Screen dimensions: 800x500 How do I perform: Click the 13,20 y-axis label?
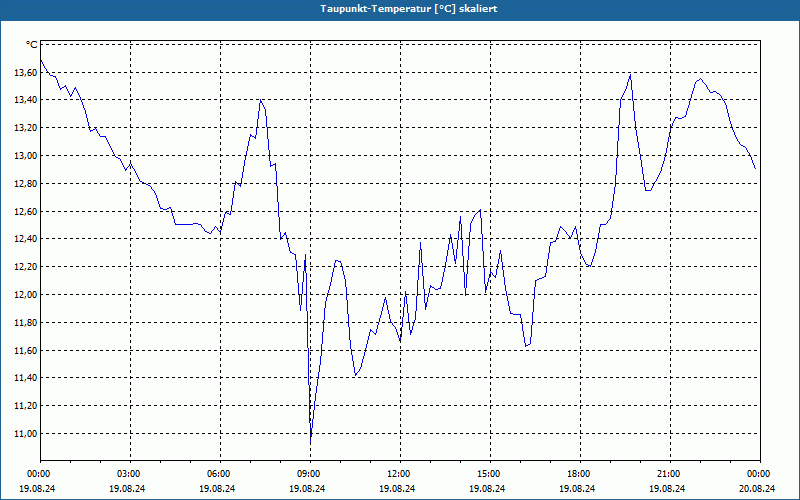[x=26, y=128]
